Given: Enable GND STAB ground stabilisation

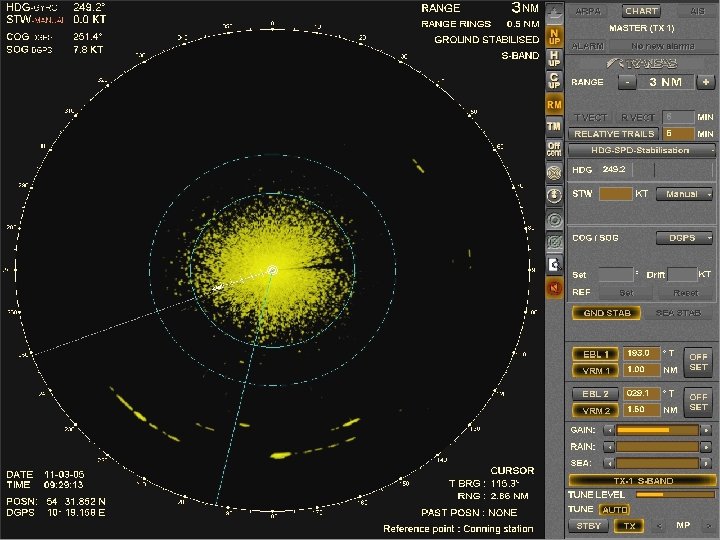Looking at the screenshot, I should (606, 313).
